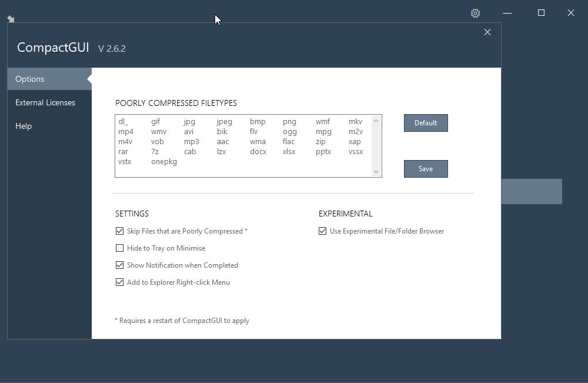588x383 pixels.
Task: Click the 'vob' filetype entry
Action: click(158, 142)
